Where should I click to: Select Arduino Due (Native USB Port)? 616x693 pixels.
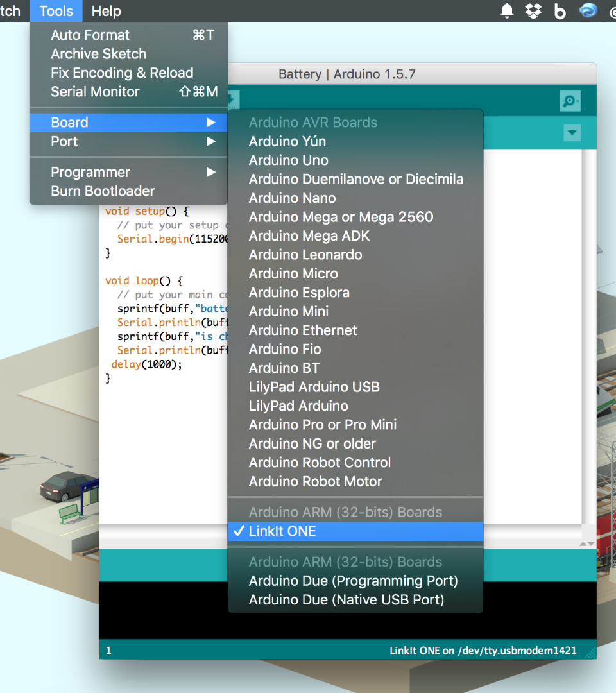click(355, 600)
